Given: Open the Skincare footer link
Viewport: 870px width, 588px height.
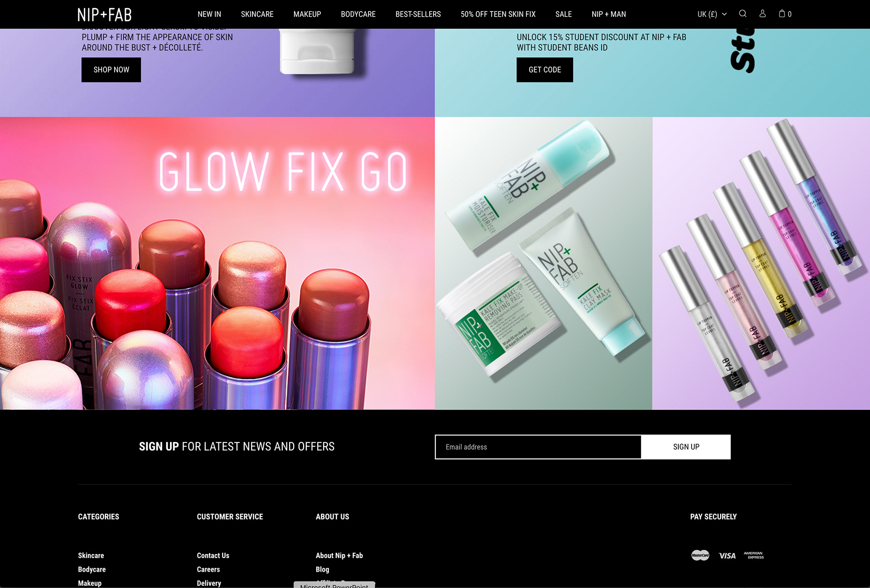Looking at the screenshot, I should (91, 555).
